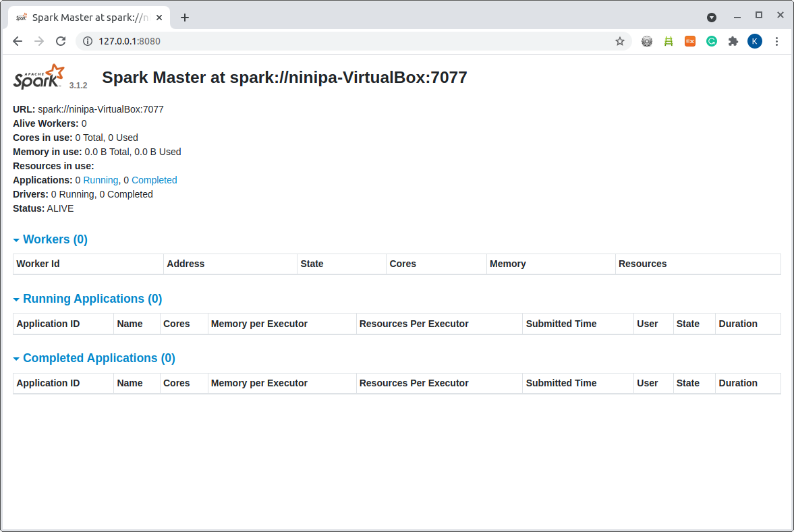This screenshot has width=794, height=532.
Task: Reload the Spark Master page
Action: [61, 42]
